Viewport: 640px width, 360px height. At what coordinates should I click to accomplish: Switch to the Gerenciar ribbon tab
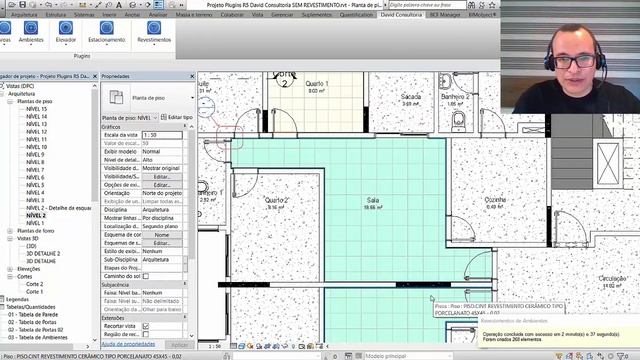coord(282,15)
